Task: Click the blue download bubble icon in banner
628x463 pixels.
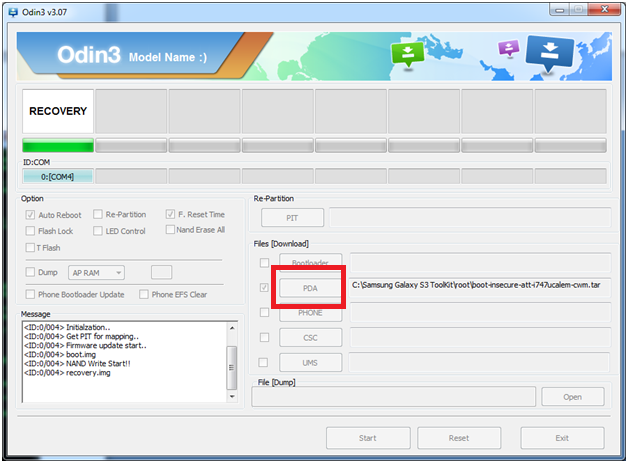Action: click(550, 54)
